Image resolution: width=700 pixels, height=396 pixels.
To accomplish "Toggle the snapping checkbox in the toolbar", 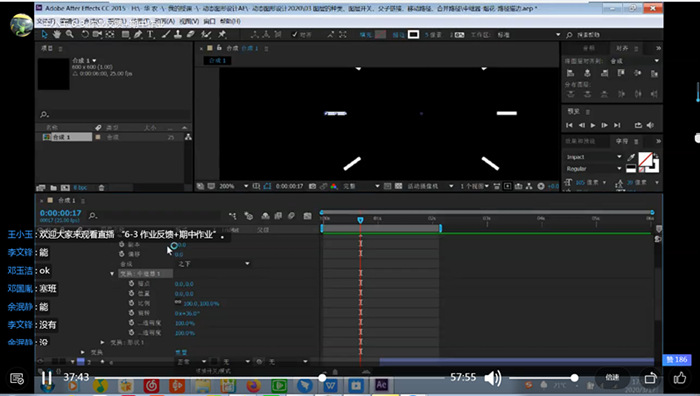I will pos(295,34).
